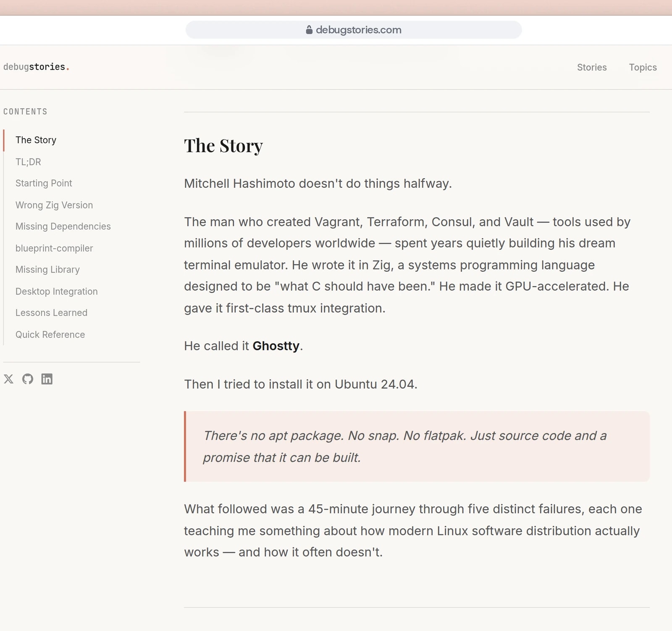672x631 pixels.
Task: Click the 'no apt package' blockquote
Action: coord(417,446)
